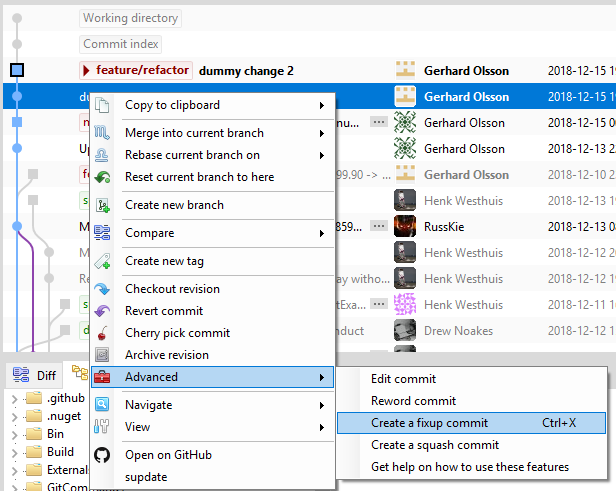
Task: Click the Rebase current branch stamp icon
Action: [102, 155]
